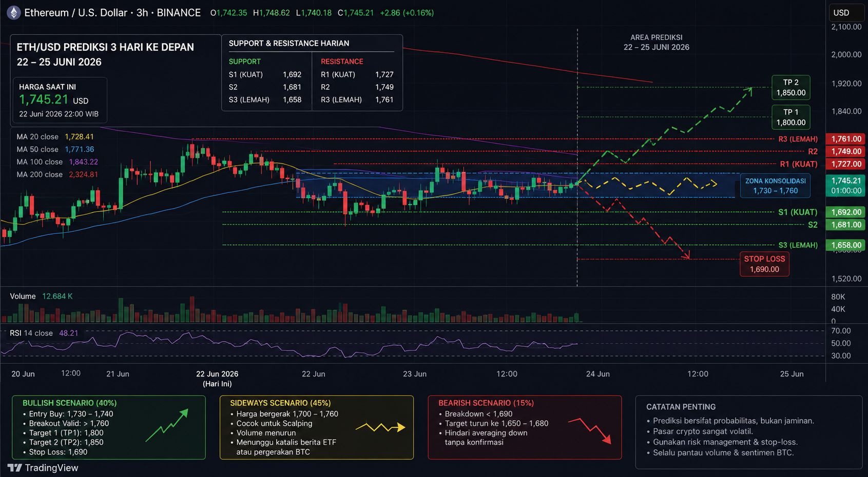Click the 'HARGA SAAT INI' label
This screenshot has height=477, width=868.
47,87
